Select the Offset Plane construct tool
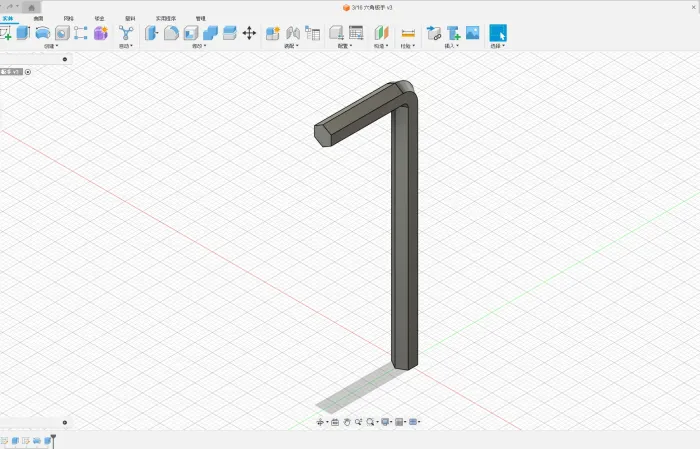700x449 pixels. 381,33
